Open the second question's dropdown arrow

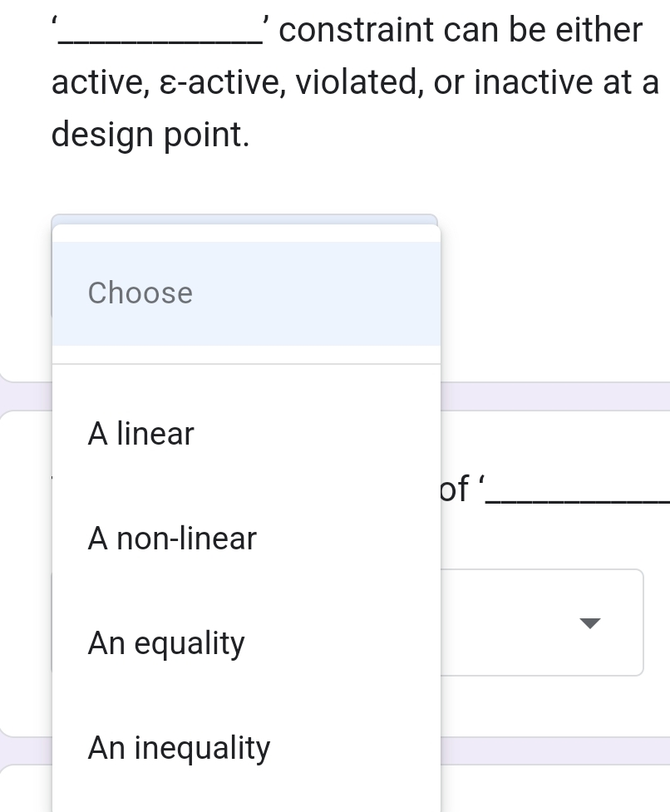[x=590, y=623]
